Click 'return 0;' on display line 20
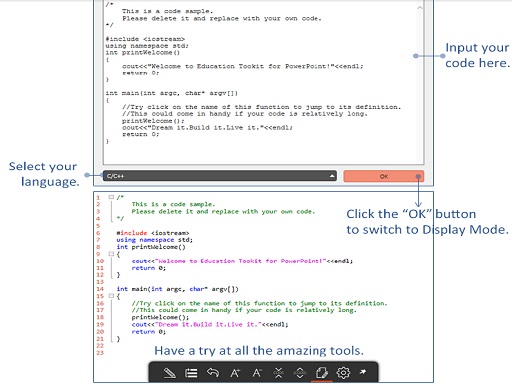This screenshot has width=512, height=384. (x=148, y=332)
